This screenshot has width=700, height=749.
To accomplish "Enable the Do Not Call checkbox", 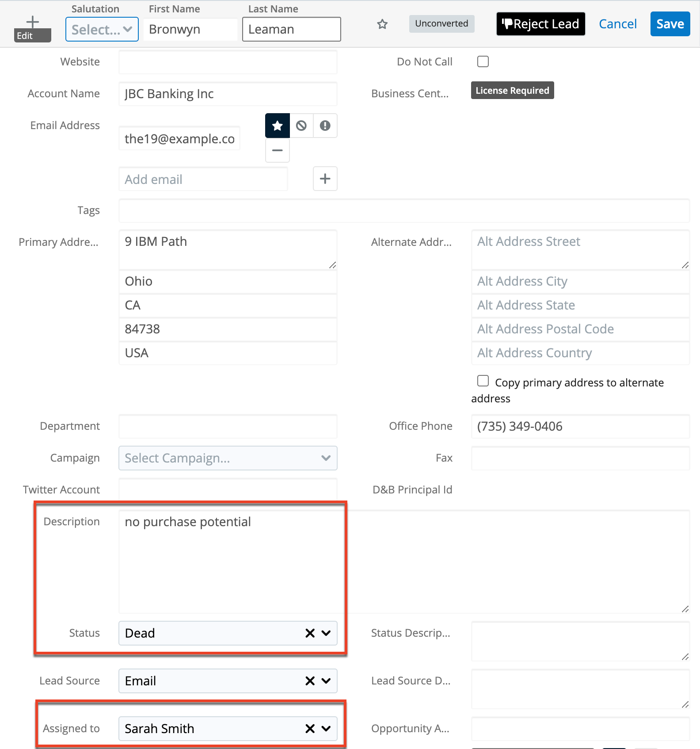I will point(483,61).
